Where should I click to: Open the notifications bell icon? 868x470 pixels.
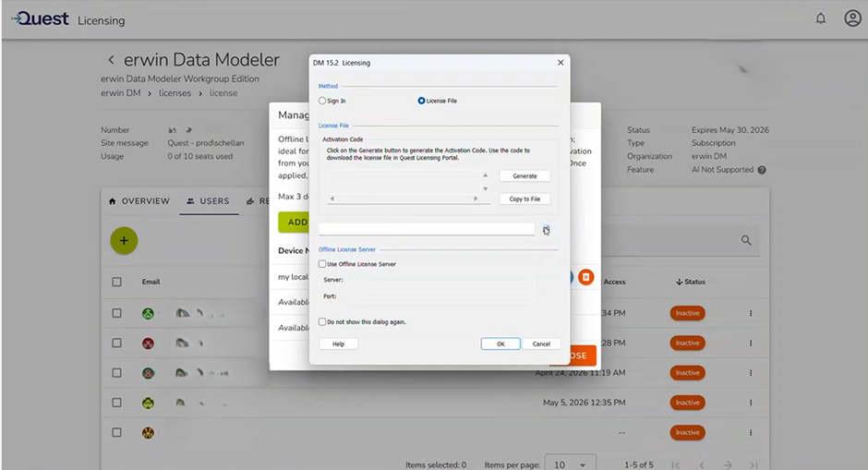(820, 18)
